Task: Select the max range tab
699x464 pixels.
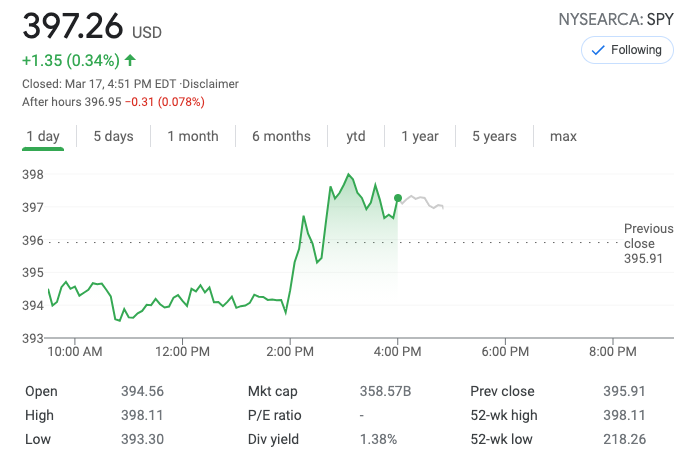Action: point(563,136)
